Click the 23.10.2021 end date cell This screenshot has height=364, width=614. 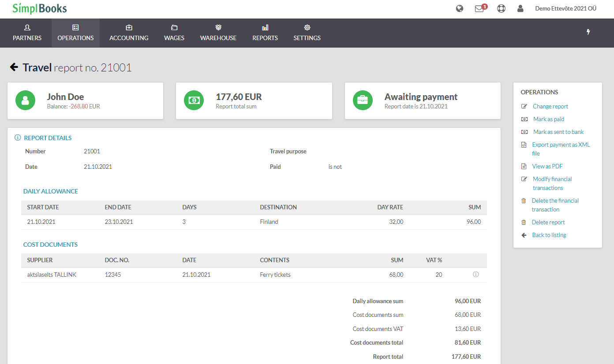pos(119,222)
